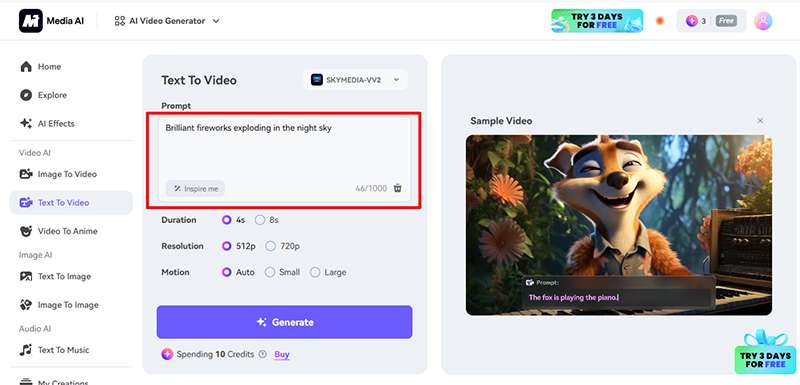Image resolution: width=800 pixels, height=385 pixels.
Task: Click the Inspire me button
Action: pos(195,189)
